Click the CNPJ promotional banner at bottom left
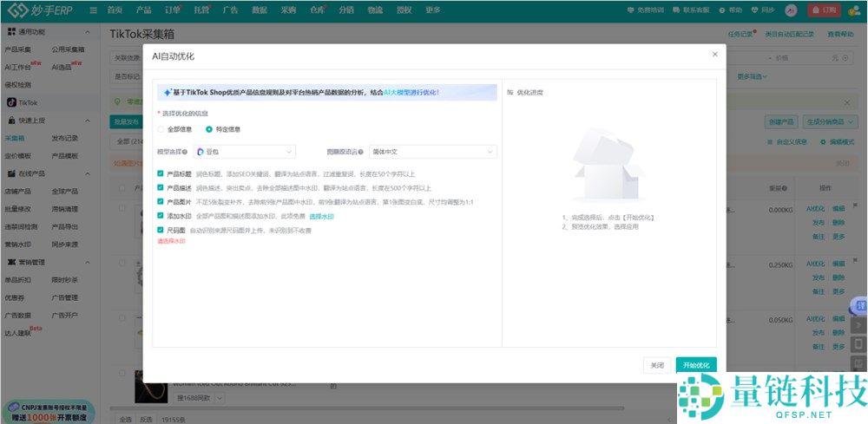Viewport: 868px width, 424px height. pyautogui.click(x=49, y=412)
